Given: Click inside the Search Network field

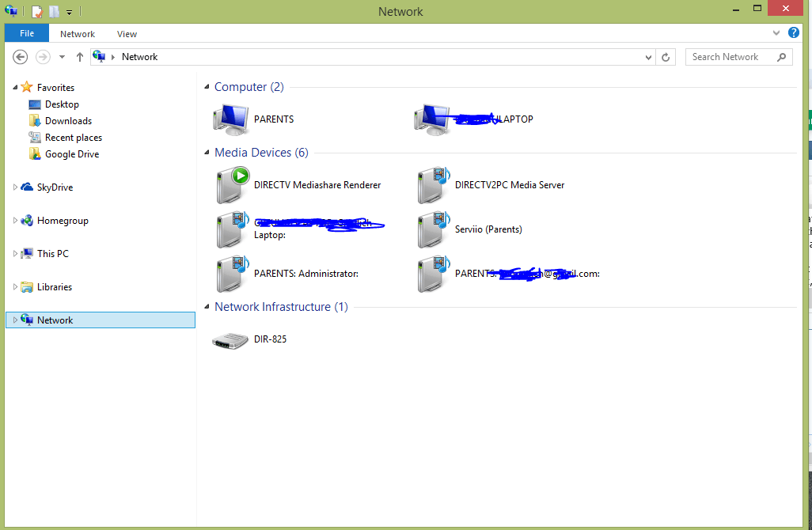Looking at the screenshot, I should click(728, 57).
